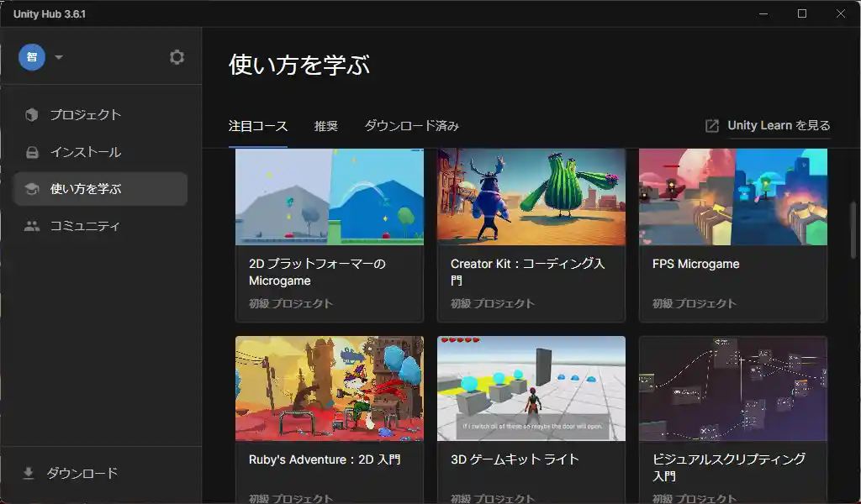861x504 pixels.
Task: Follow the Unity Learn を見る link
Action: point(779,126)
